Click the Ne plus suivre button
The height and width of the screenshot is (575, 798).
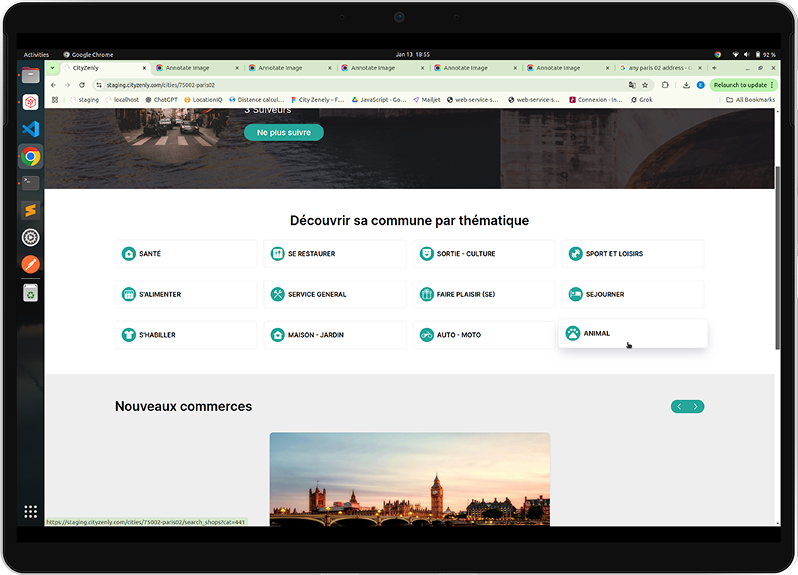point(284,132)
